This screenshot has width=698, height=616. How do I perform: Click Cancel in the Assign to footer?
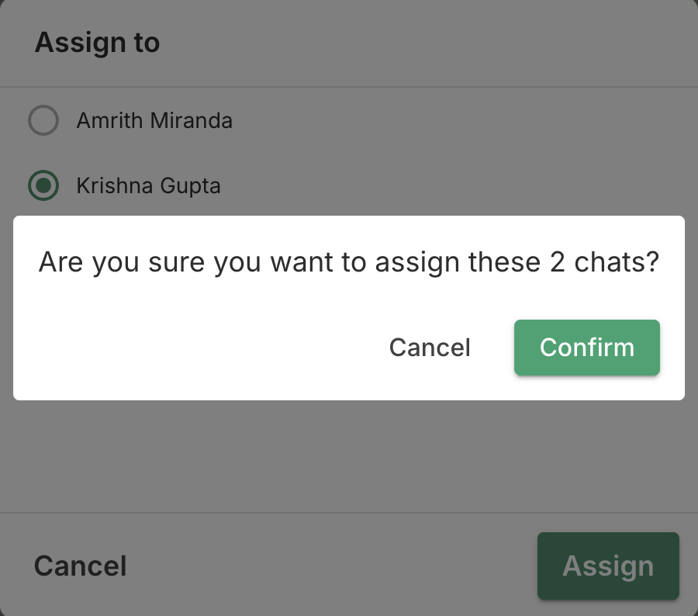tap(80, 566)
